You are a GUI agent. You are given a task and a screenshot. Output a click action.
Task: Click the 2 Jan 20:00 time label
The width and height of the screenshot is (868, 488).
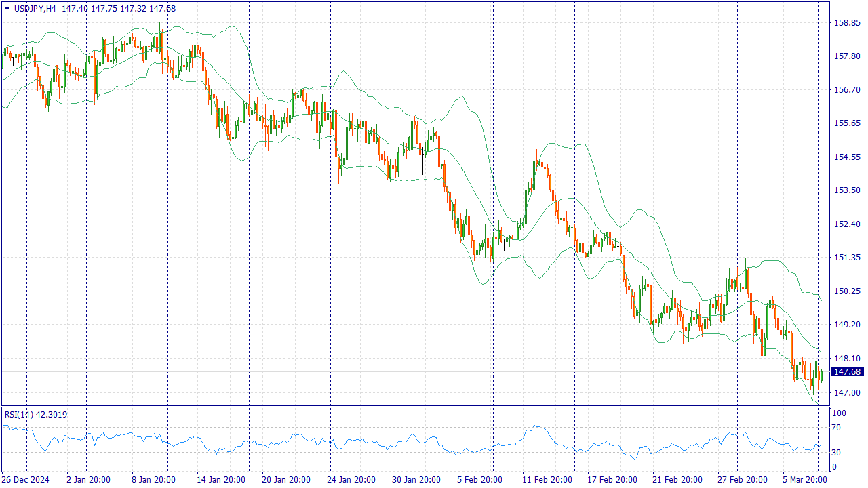pyautogui.click(x=88, y=480)
